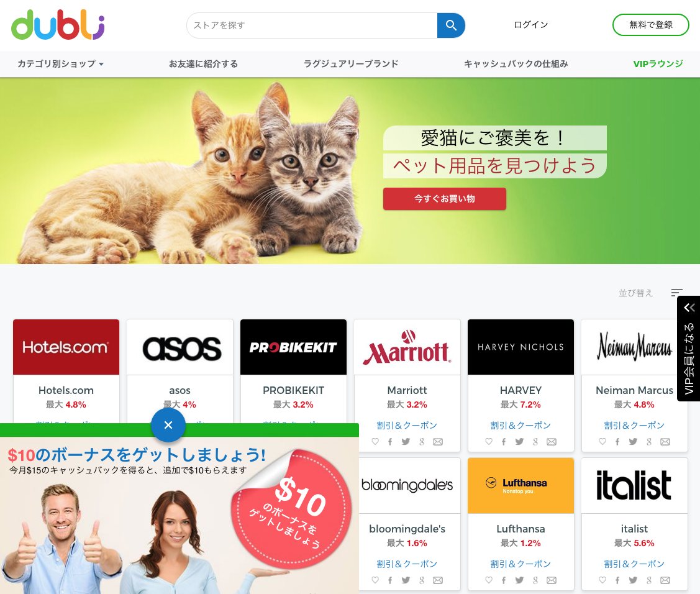This screenshot has height=594, width=700.
Task: Favorite italist with the heart icon
Action: point(602,580)
